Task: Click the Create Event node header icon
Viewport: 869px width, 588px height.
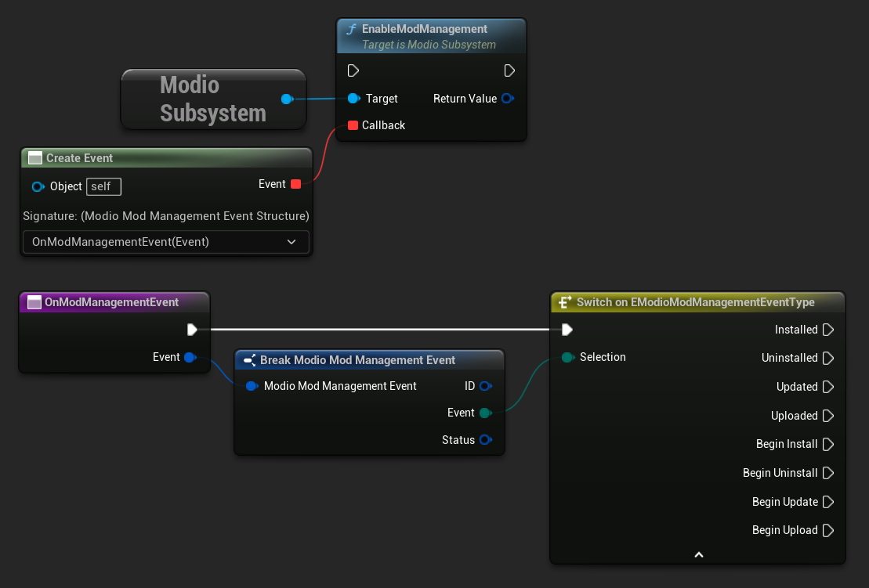Action: (x=35, y=158)
